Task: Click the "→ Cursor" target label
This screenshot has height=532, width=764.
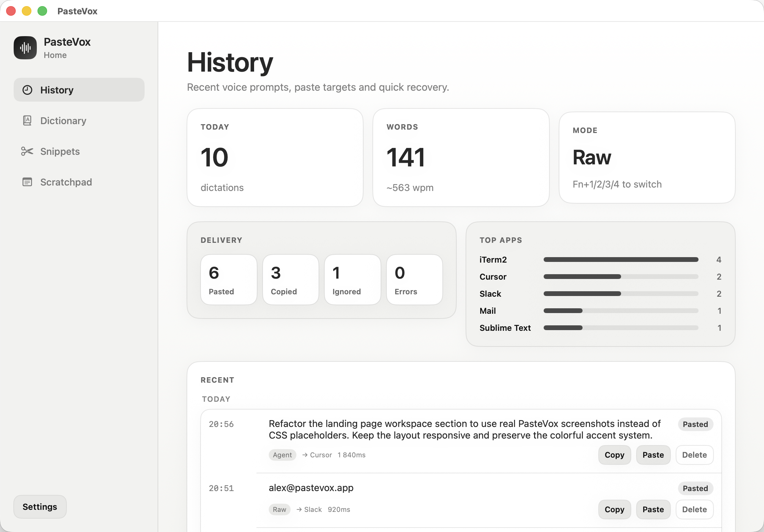Action: pyautogui.click(x=317, y=455)
